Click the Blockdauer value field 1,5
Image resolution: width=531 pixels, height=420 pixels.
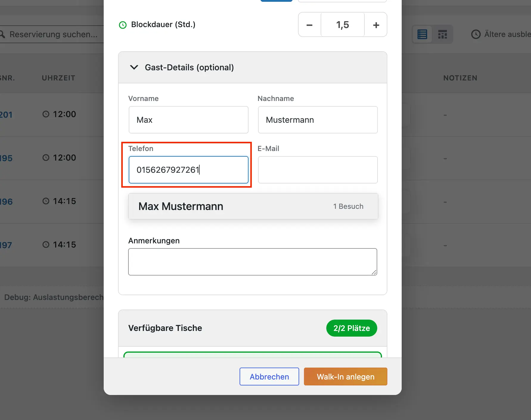(342, 25)
